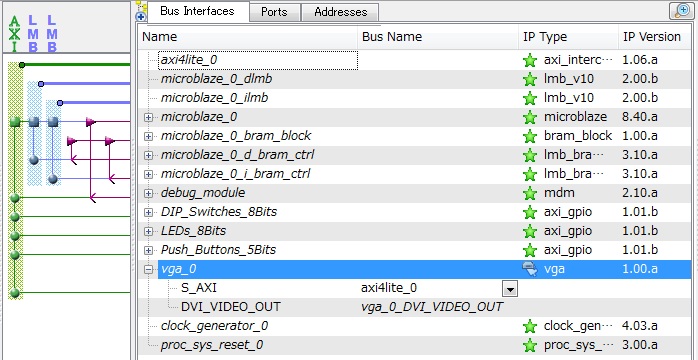The width and height of the screenshot is (698, 360).
Task: Click the green star in the Push_Buttons_5Bits row
Action: (x=530, y=250)
